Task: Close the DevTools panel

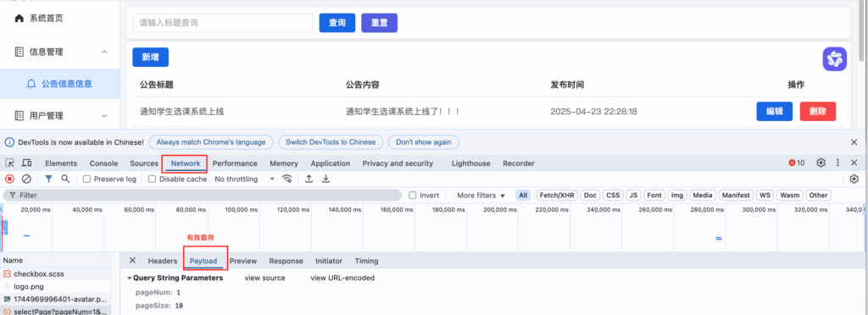Action: [x=854, y=163]
